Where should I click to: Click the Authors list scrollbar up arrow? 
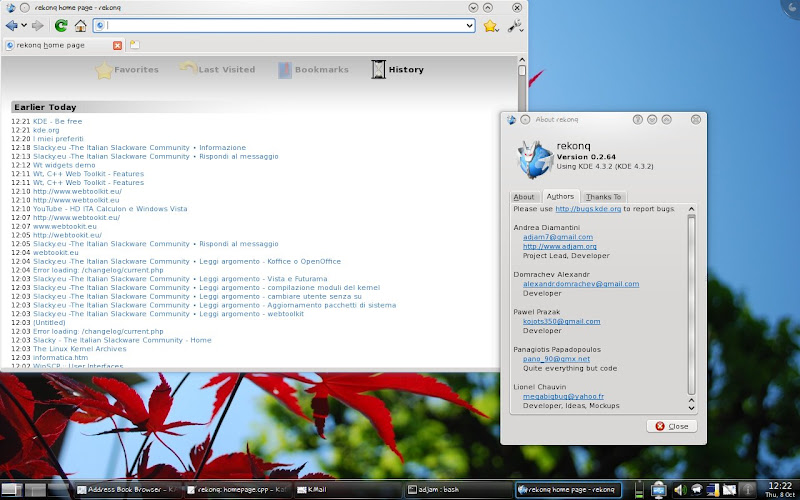click(x=691, y=209)
